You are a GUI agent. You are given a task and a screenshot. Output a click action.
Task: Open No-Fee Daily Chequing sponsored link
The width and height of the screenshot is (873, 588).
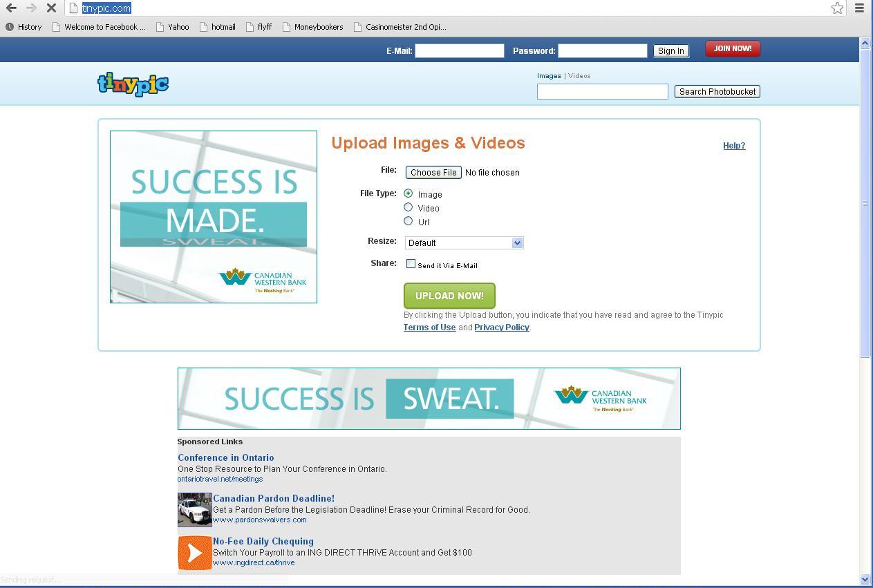[x=263, y=541]
